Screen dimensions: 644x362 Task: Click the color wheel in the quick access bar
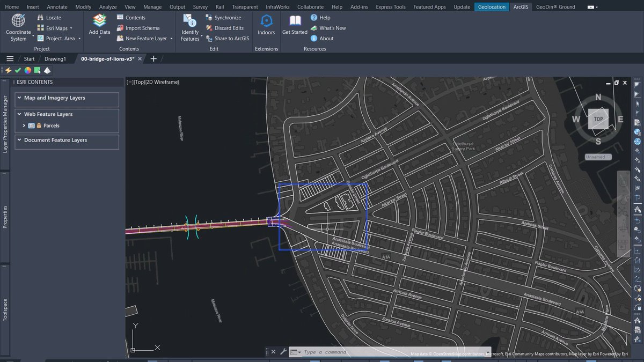[27, 70]
